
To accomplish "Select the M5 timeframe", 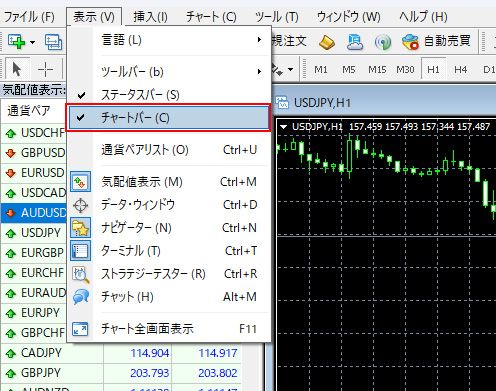I will click(x=349, y=70).
